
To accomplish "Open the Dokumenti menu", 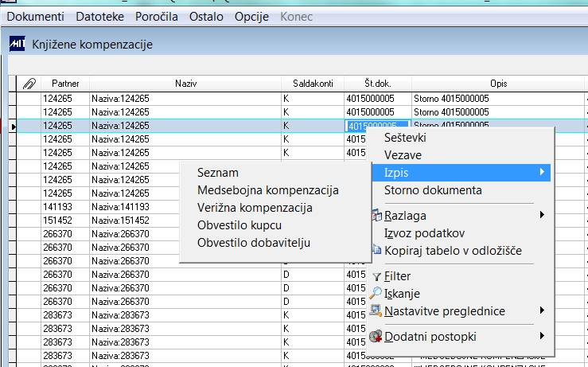I will click(x=36, y=17).
